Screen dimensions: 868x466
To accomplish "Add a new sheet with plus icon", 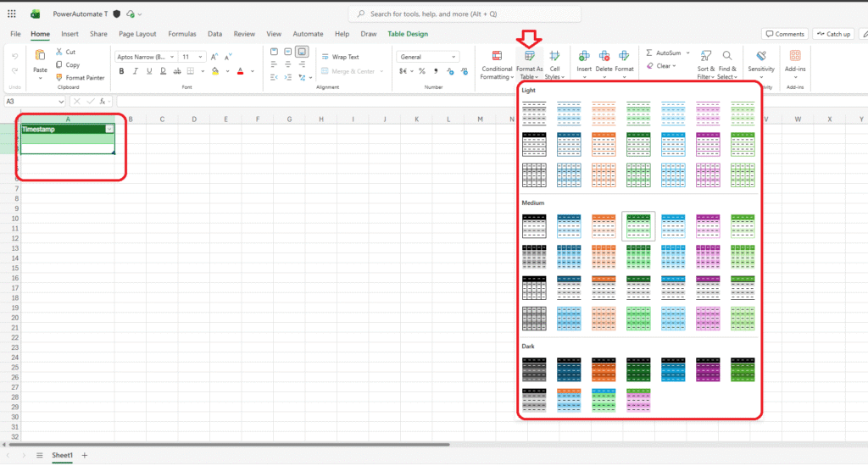I will [85, 456].
